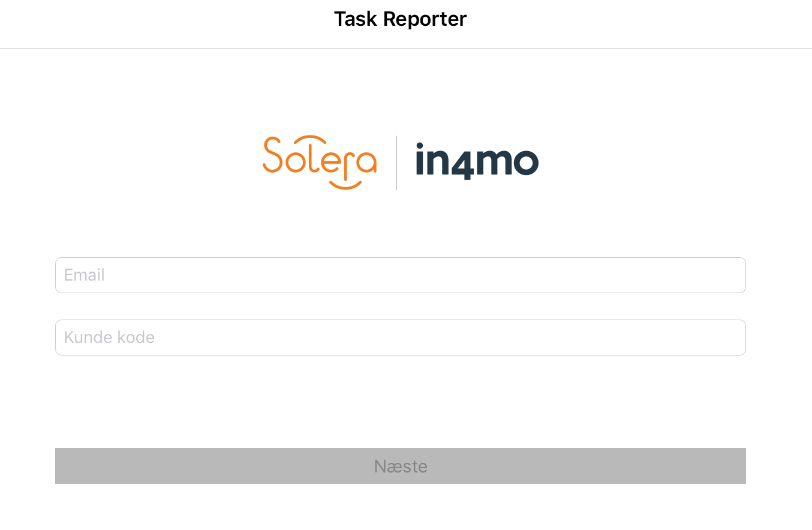Click the dark in4mo logo

(477, 161)
